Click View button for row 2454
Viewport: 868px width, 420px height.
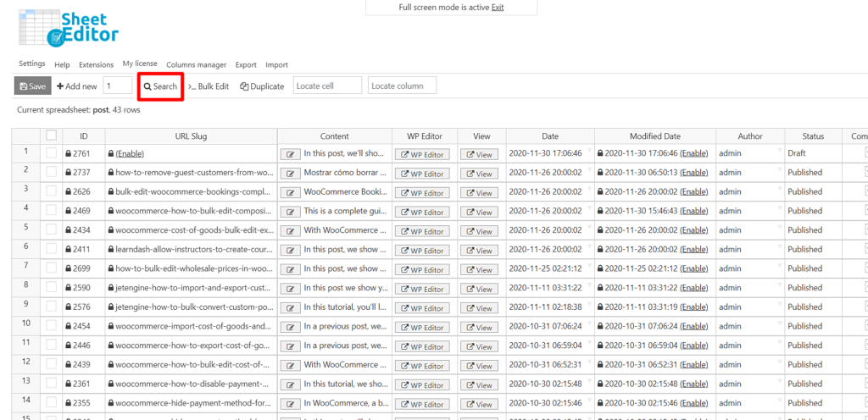click(x=479, y=328)
